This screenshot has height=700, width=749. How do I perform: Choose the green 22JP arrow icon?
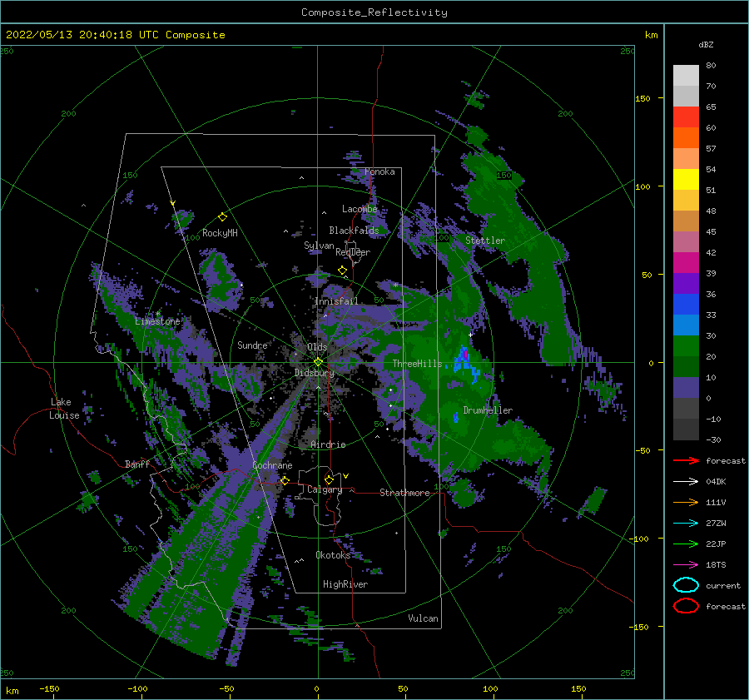click(x=686, y=544)
